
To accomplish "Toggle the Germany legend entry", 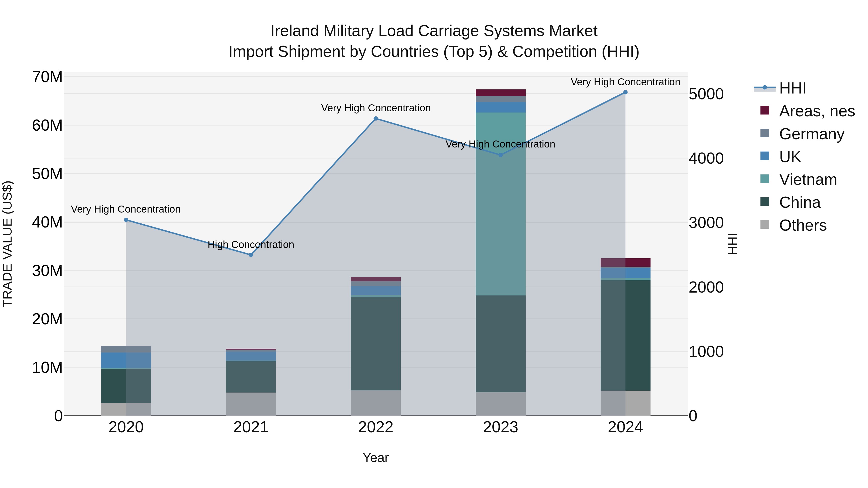I will pyautogui.click(x=802, y=134).
